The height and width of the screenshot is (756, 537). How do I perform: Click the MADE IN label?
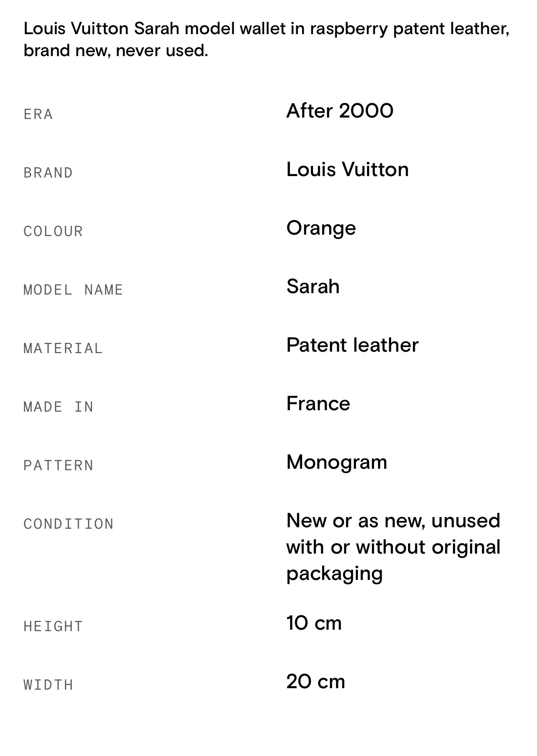tap(58, 407)
